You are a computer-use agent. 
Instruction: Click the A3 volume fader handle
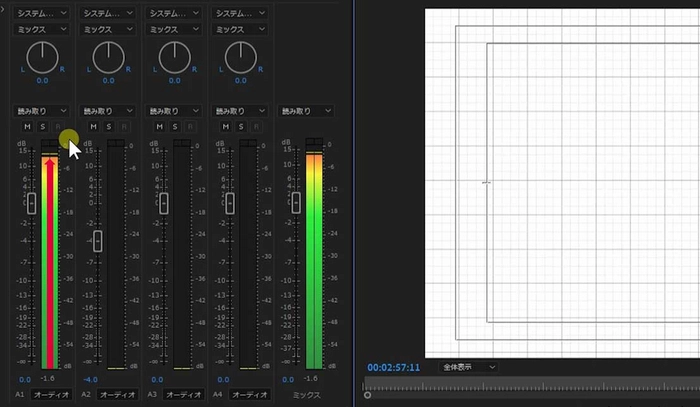tap(164, 204)
